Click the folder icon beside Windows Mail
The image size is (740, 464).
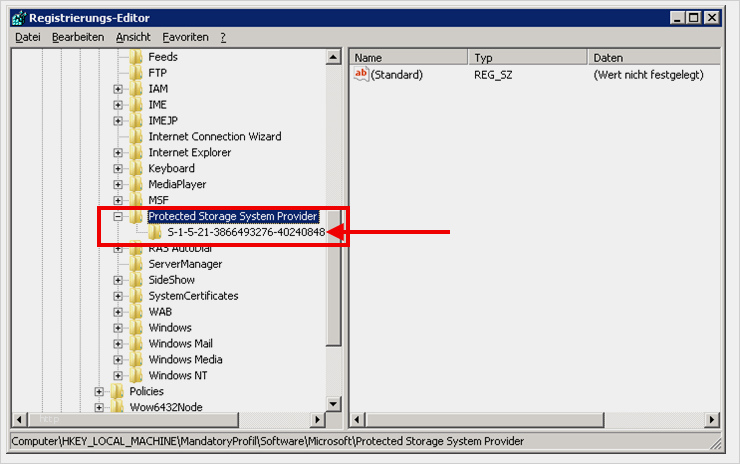coord(137,344)
